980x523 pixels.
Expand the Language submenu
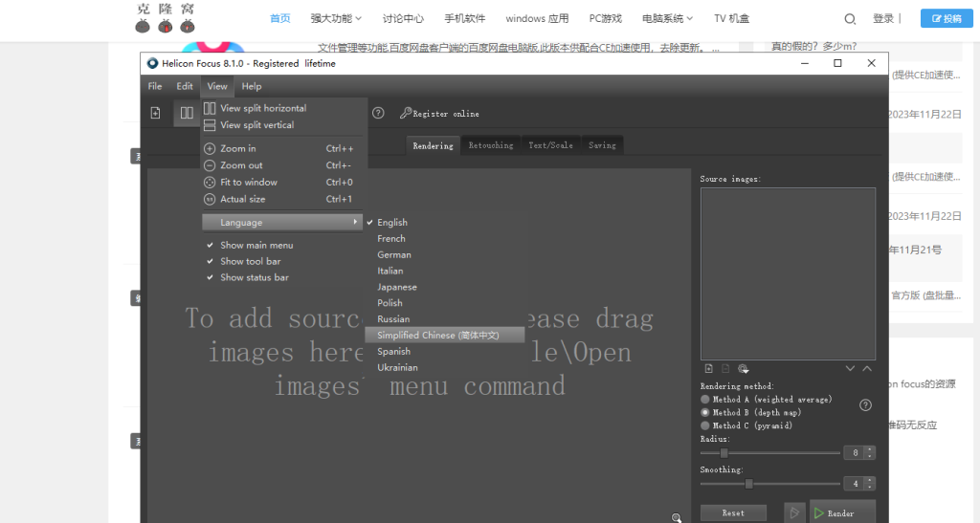pos(282,222)
